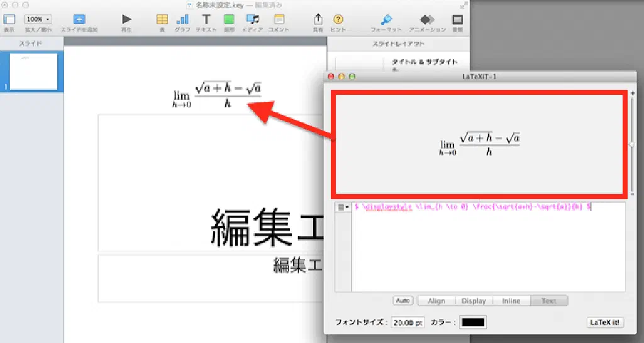Open the Media (メディア) browser icon
Image resolution: width=644 pixels, height=343 pixels.
252,19
